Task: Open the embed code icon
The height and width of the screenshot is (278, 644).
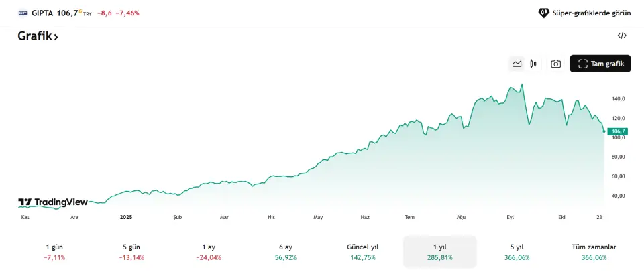Action: (x=622, y=36)
